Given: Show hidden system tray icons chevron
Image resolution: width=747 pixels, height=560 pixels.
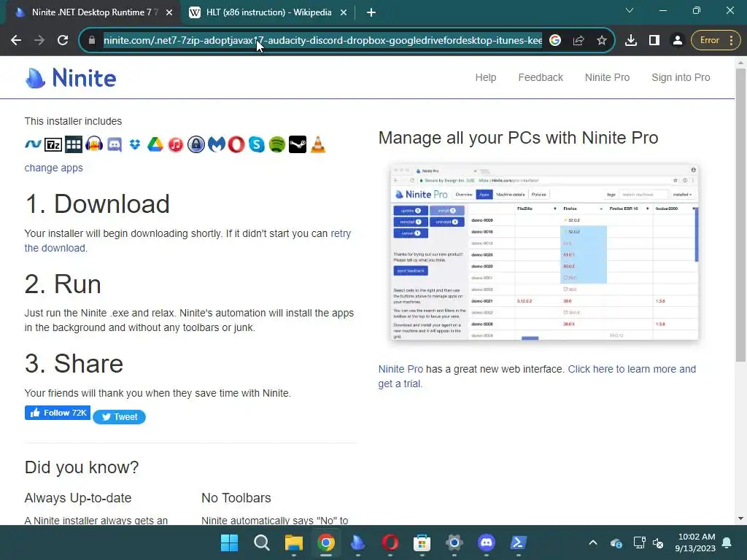Looking at the screenshot, I should click(592, 542).
